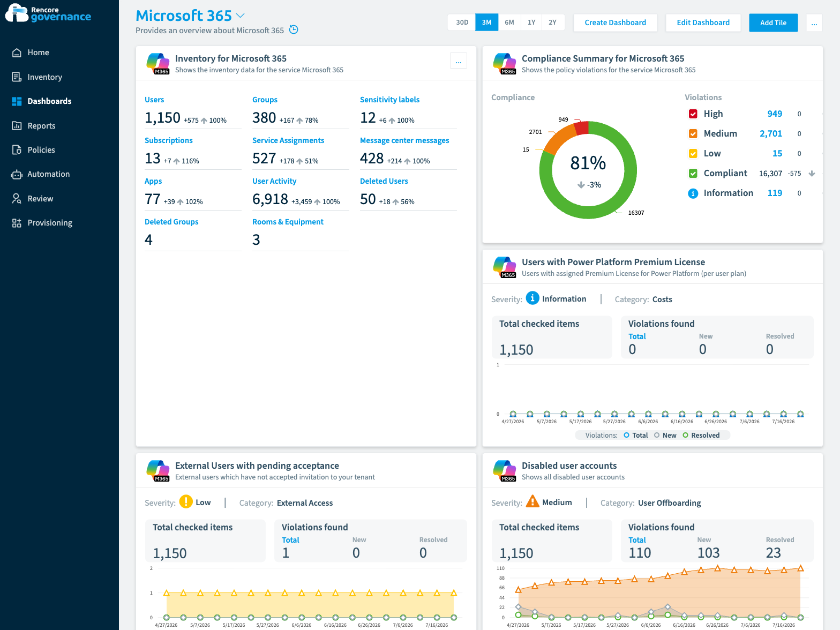Viewport: 840px width, 630px height.
Task: Switch to the 6M time range
Action: (x=509, y=22)
